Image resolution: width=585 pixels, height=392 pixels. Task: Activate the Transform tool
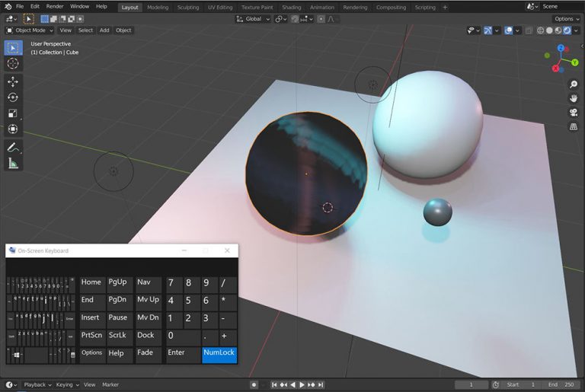pos(13,129)
